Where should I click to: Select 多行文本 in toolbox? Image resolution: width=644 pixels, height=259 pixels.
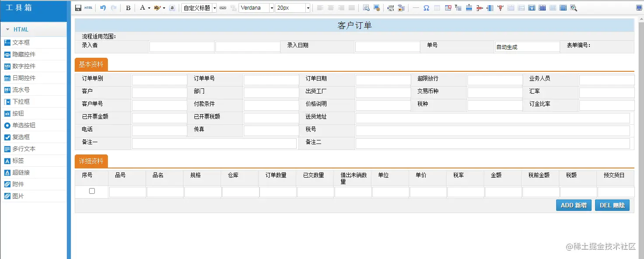click(34, 149)
